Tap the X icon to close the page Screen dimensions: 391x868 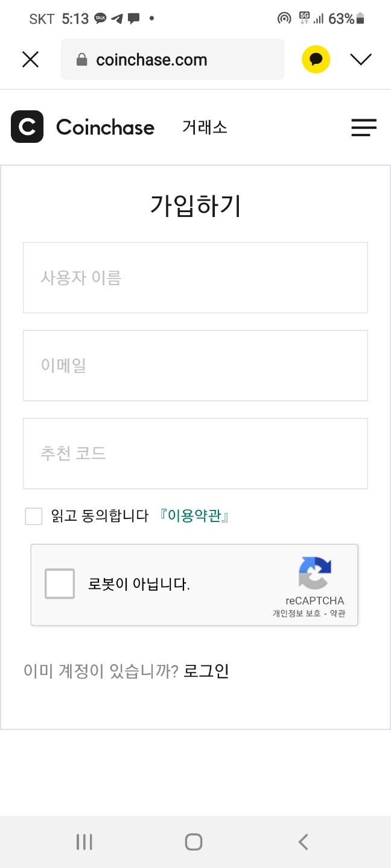point(30,59)
